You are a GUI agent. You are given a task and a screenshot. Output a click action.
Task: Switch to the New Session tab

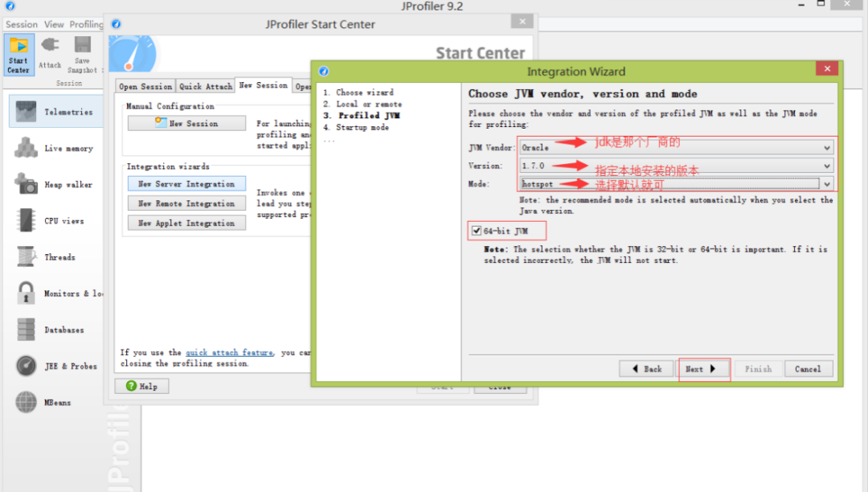(264, 85)
